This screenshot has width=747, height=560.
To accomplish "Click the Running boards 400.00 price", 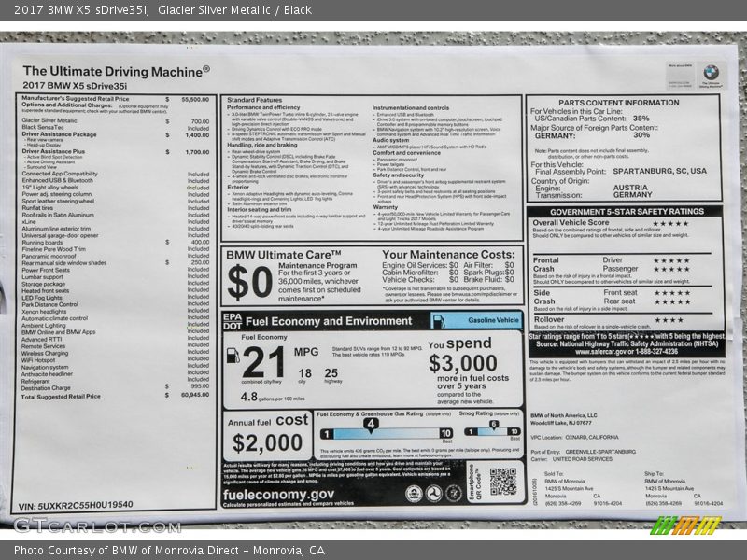I will pyautogui.click(x=200, y=243).
